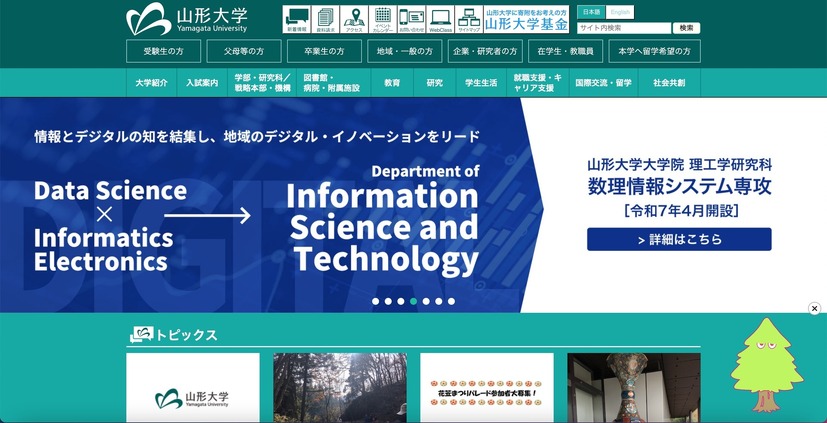Open the 新着情報 news icon
Viewport: 827px width, 423px height.
click(x=296, y=19)
